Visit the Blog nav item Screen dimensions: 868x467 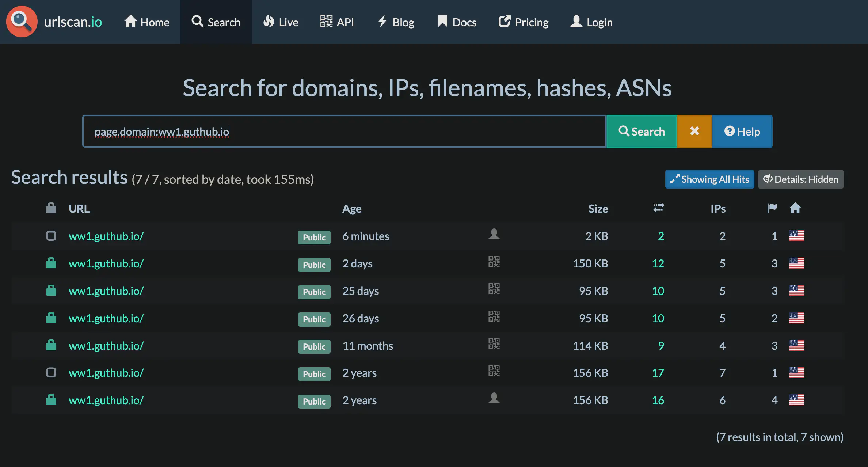tap(396, 22)
